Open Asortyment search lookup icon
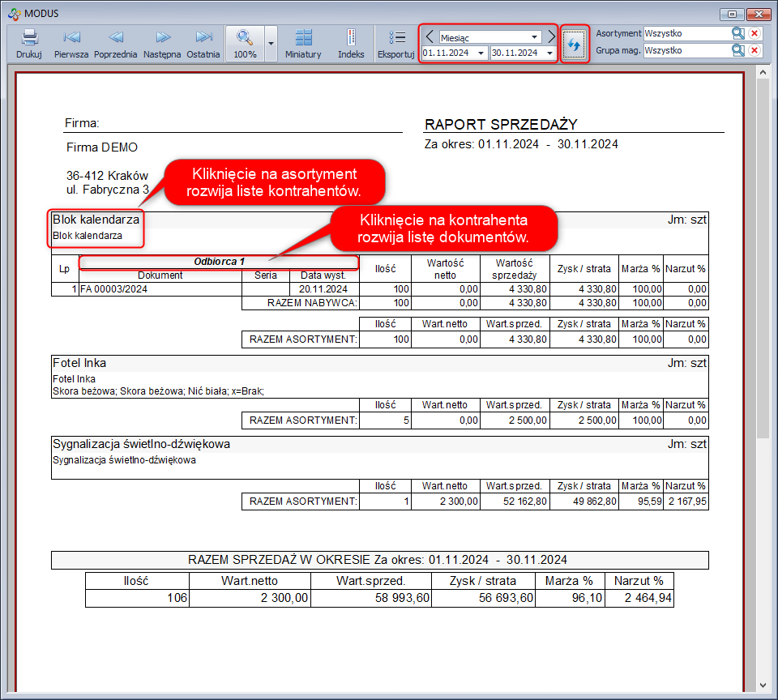 pyautogui.click(x=737, y=33)
